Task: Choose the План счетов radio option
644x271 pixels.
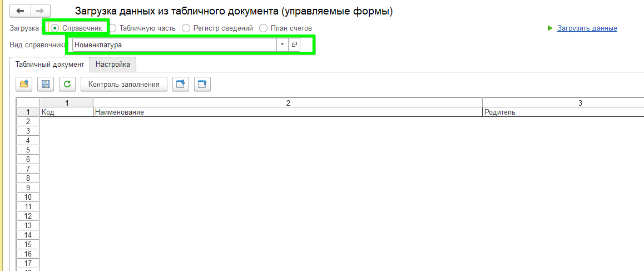Action: (x=263, y=28)
